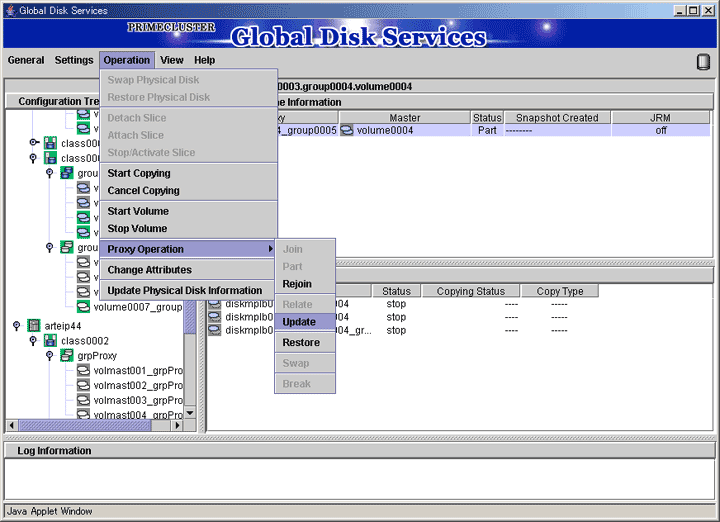The width and height of the screenshot is (720, 522).
Task: Select Restore in proxy submenu
Action: (305, 342)
